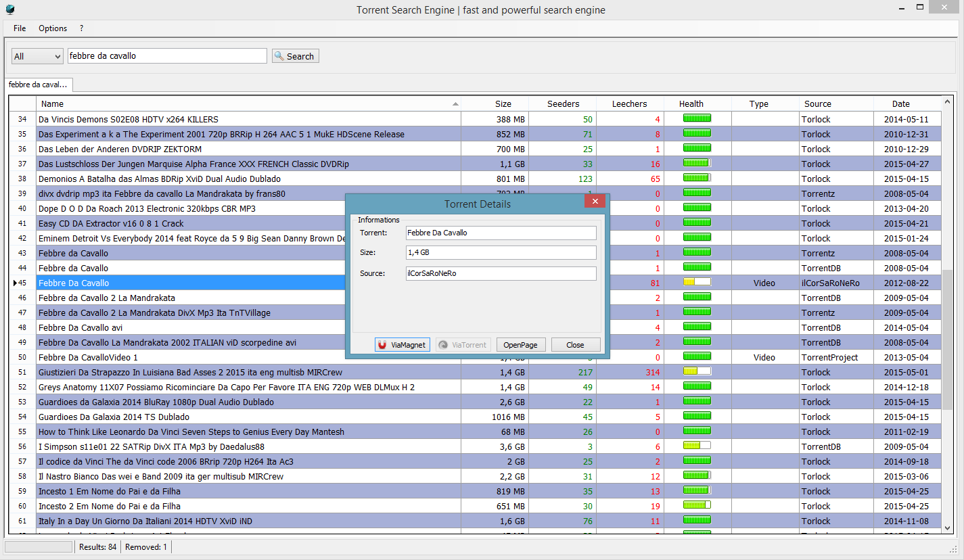Select the Guardioes Da Galaxia 2014 TS Dublado row
The width and height of the screenshot is (964, 560).
(x=114, y=417)
